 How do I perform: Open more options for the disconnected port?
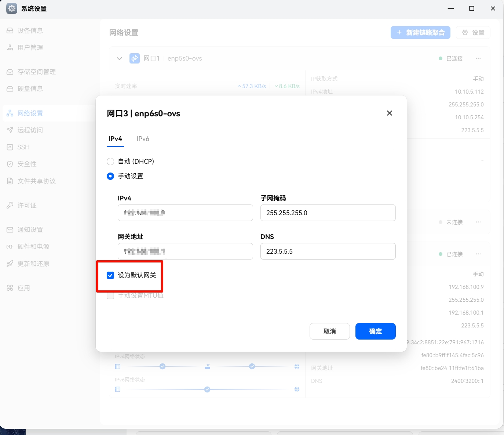[x=478, y=222]
